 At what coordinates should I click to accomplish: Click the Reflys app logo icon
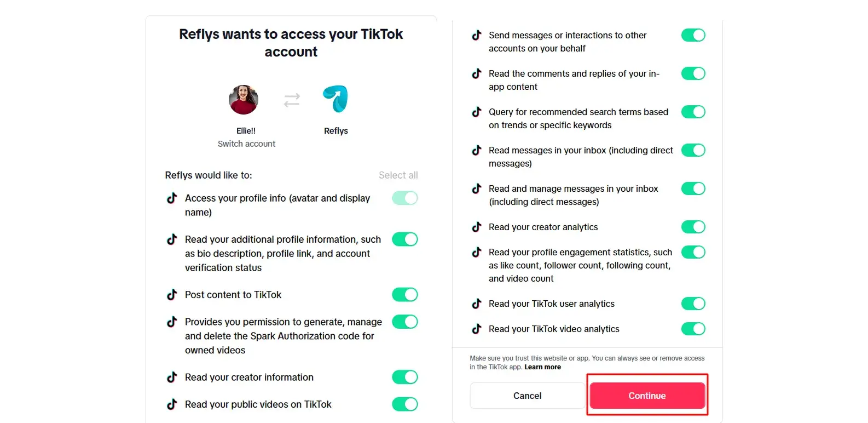(x=335, y=99)
